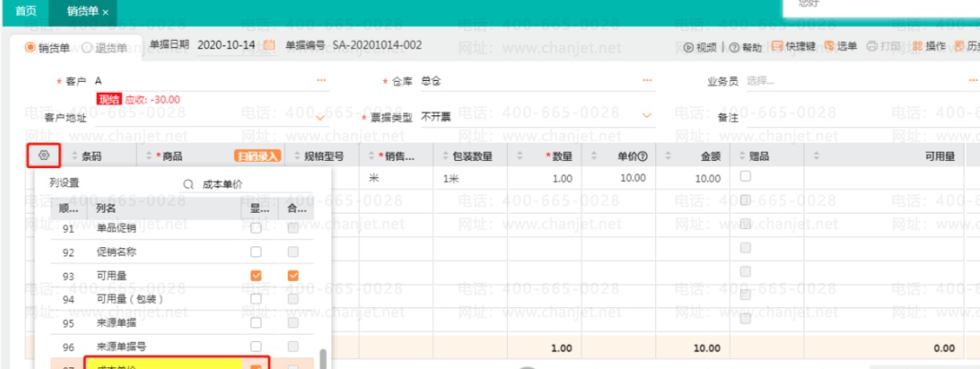Tick the 赠品 checkbox in first row
Image resolution: width=980 pixels, height=369 pixels.
pos(745,177)
